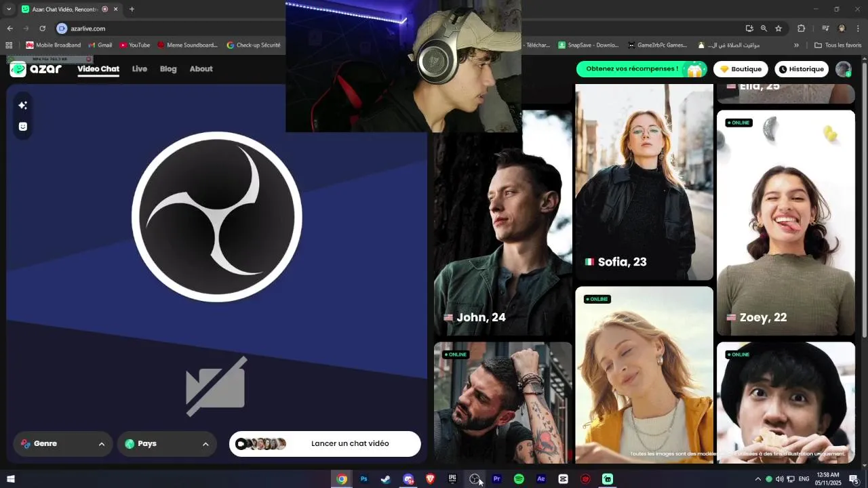
Task: Switch to the Video Chat tab
Action: tap(98, 69)
